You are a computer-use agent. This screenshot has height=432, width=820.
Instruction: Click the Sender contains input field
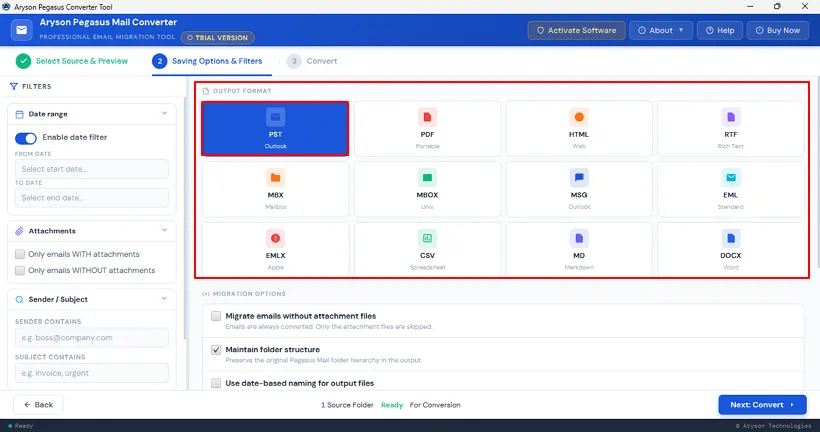coord(92,338)
